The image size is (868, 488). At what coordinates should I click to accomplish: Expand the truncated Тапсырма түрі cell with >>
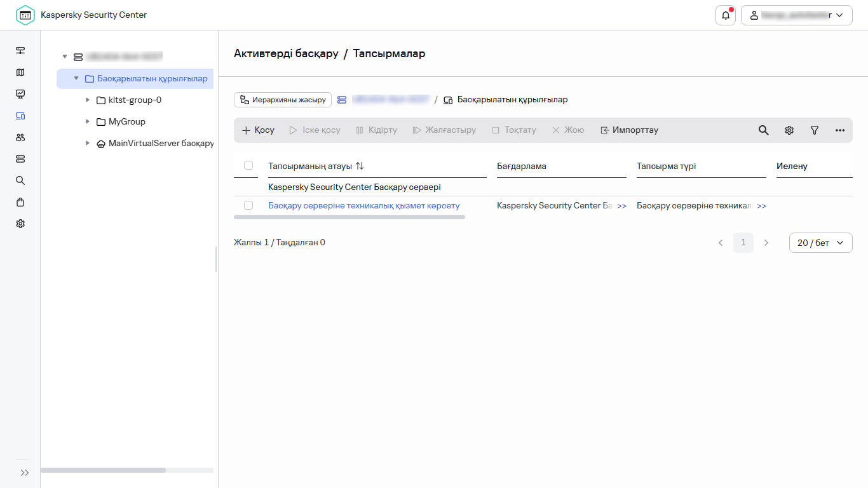pos(761,206)
